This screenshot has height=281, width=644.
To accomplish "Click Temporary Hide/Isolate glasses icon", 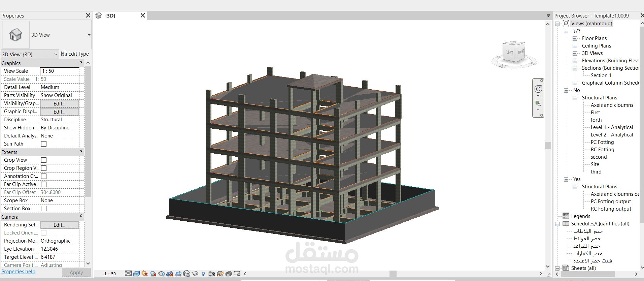I will 195,274.
